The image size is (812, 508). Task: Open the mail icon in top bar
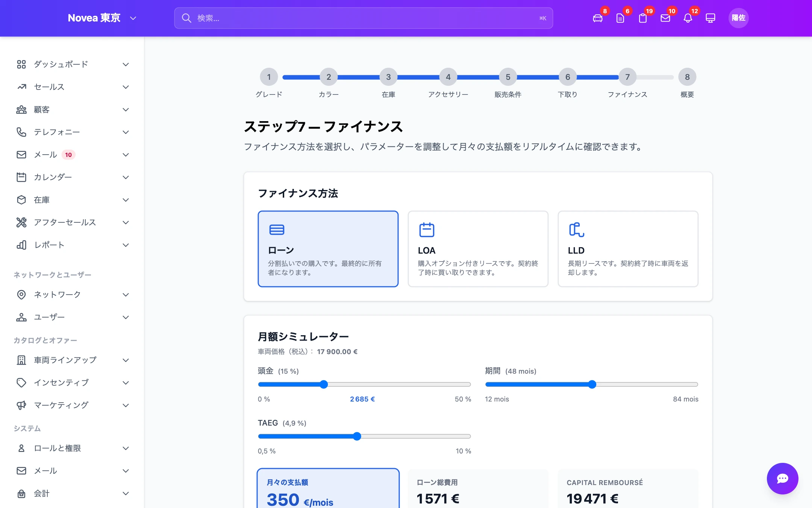point(665,18)
